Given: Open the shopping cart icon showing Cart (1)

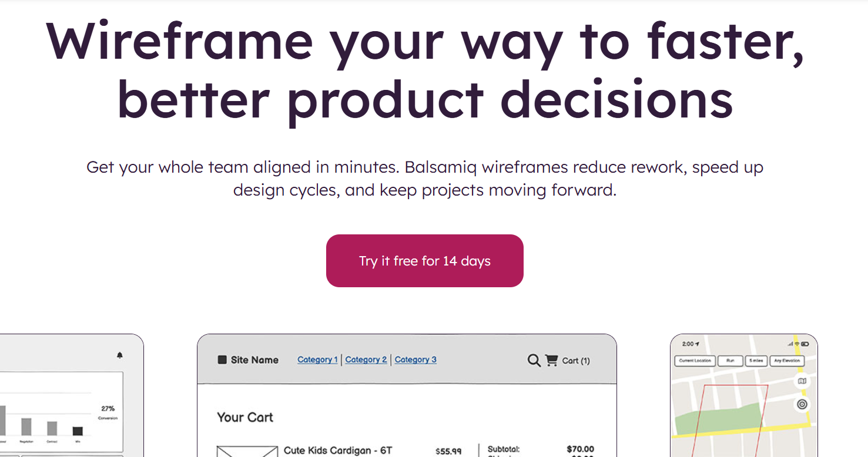Looking at the screenshot, I should tap(551, 361).
